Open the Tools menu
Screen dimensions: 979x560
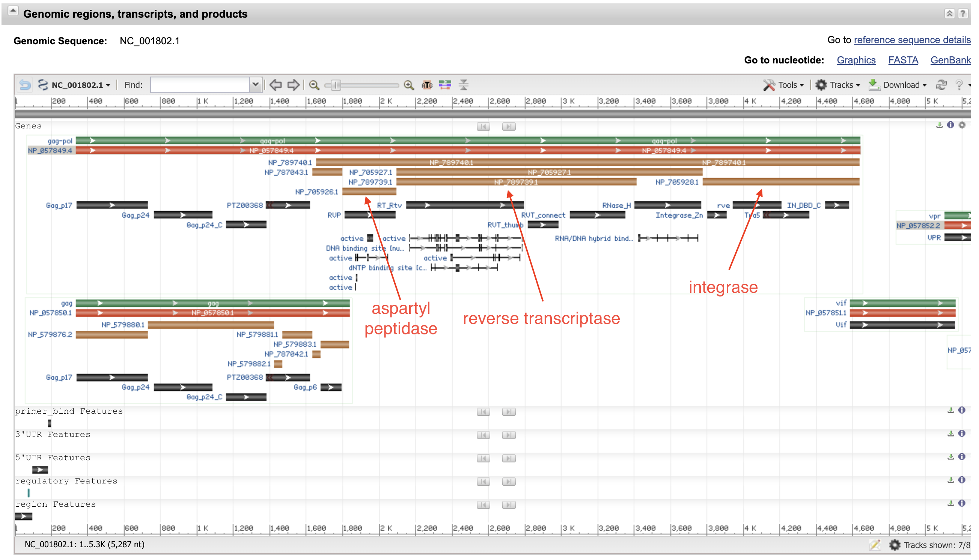tap(784, 85)
